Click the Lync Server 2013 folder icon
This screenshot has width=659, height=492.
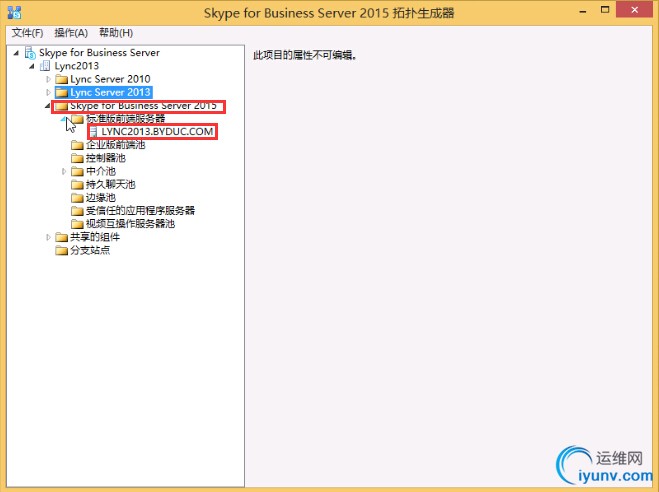(x=62, y=92)
